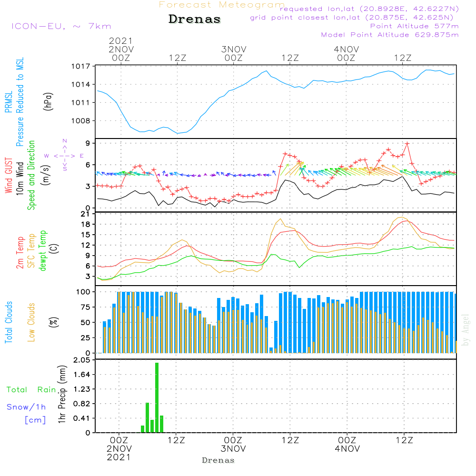Screen dimensions: 476x476
Task: Click the '1008' pressure axis tick value
Action: coord(81,121)
